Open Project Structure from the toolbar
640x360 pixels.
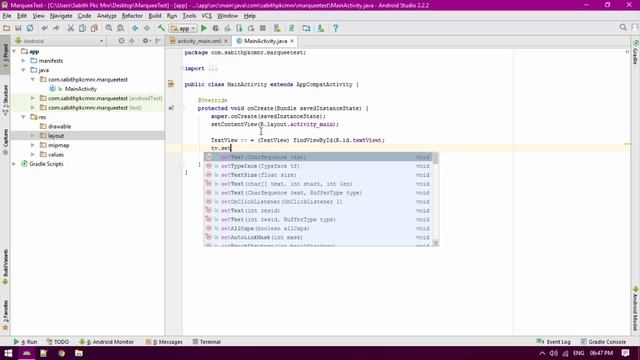pyautogui.click(x=306, y=28)
